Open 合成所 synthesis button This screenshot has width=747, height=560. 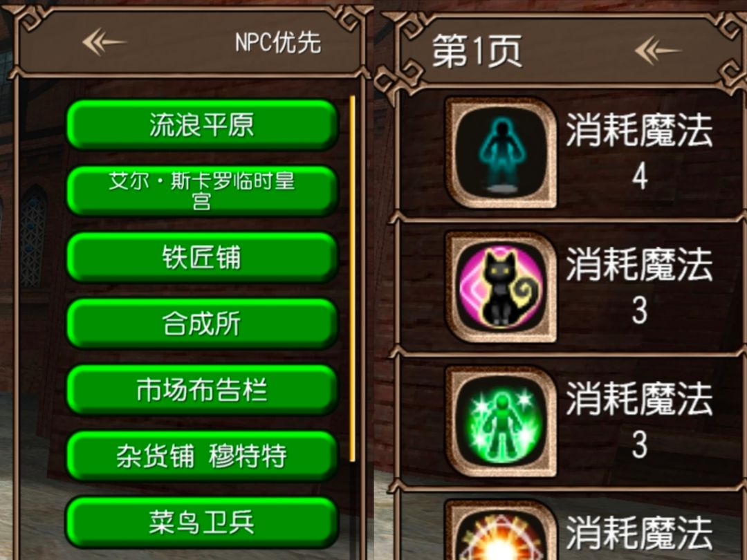point(202,324)
